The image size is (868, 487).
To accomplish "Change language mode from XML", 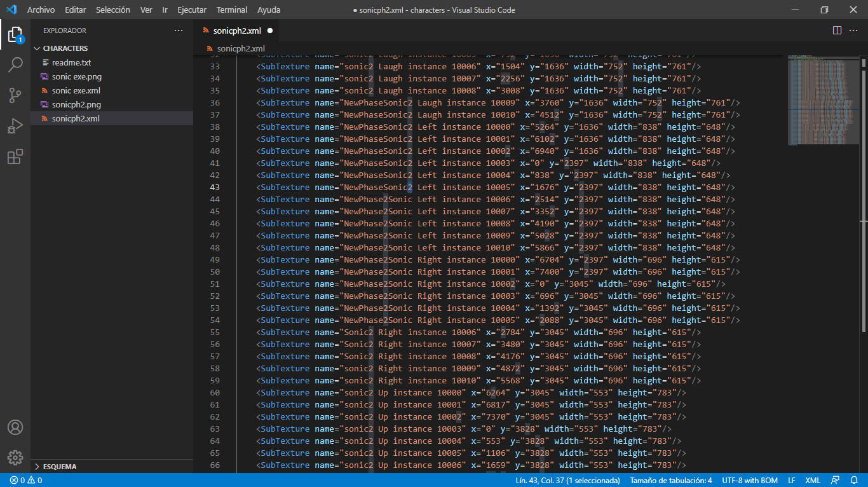I will pyautogui.click(x=813, y=481).
